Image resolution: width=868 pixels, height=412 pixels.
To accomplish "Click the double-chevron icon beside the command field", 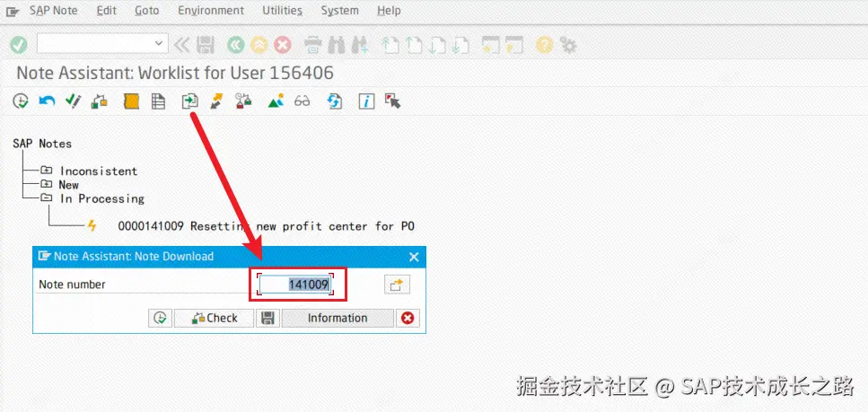I will point(181,45).
